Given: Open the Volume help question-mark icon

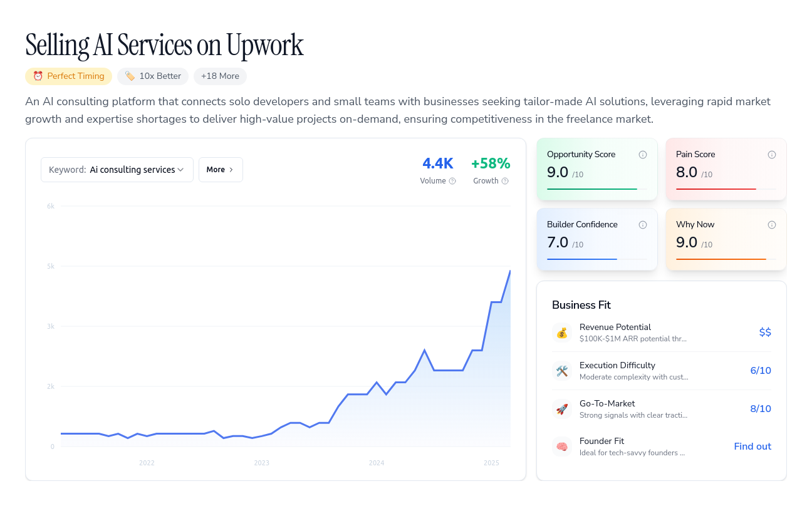Looking at the screenshot, I should 452,181.
